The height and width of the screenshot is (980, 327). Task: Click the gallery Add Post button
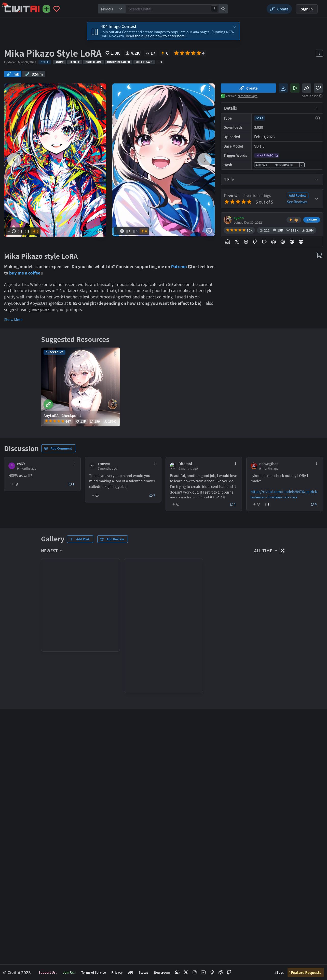tap(80, 539)
